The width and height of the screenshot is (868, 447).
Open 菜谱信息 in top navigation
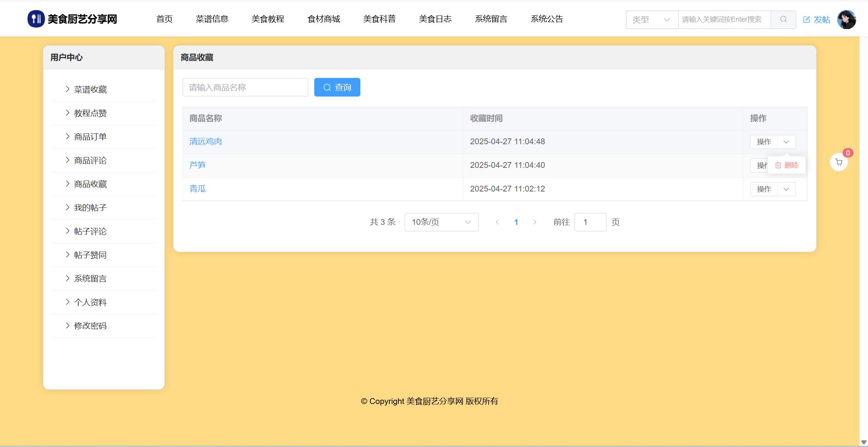(212, 19)
